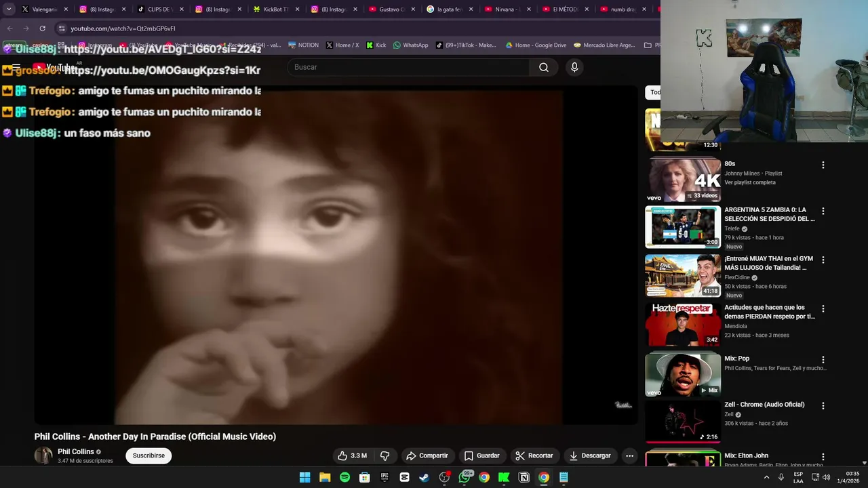Screen dimensions: 868x488
Task: Open options menu for Actitudes video
Action: click(823, 308)
